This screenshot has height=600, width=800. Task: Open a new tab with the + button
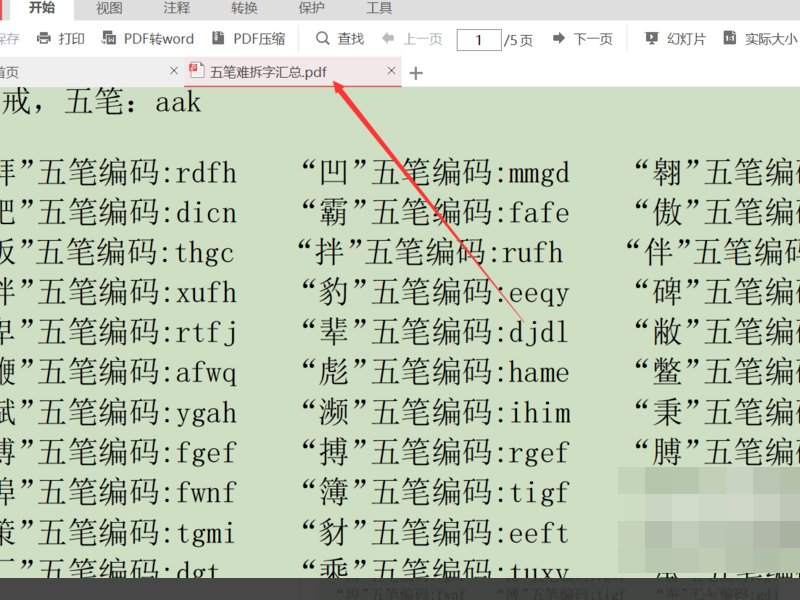click(x=415, y=71)
